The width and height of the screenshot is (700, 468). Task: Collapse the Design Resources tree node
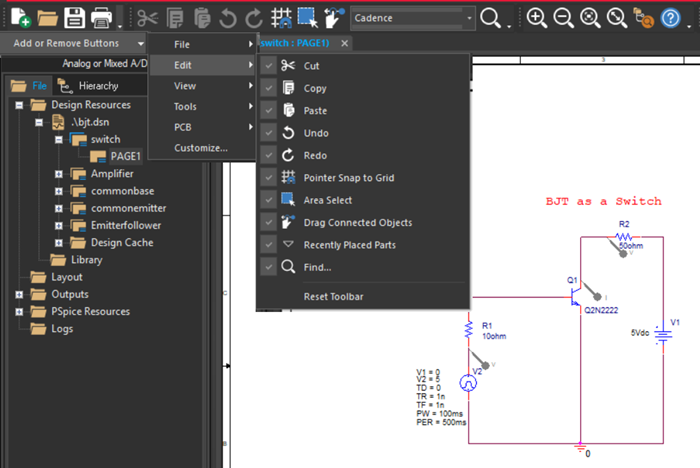pos(19,105)
